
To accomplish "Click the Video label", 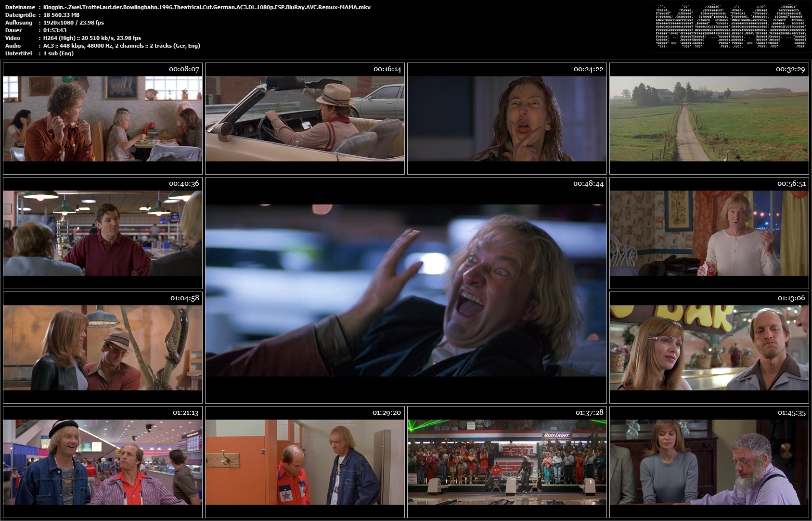I will pos(13,38).
